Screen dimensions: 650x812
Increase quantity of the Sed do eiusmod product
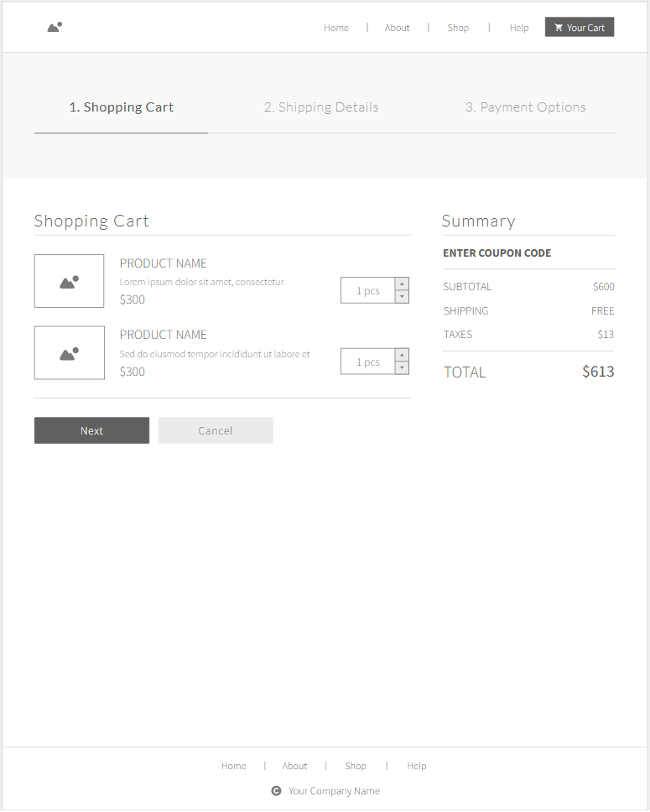tap(402, 355)
